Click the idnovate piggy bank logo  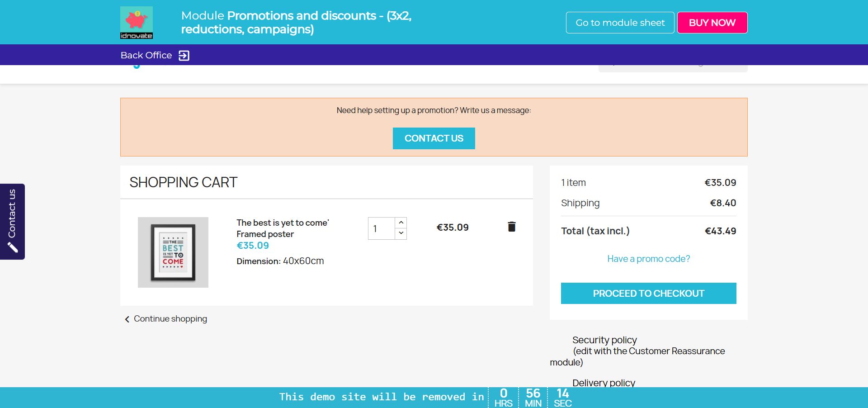coord(136,22)
